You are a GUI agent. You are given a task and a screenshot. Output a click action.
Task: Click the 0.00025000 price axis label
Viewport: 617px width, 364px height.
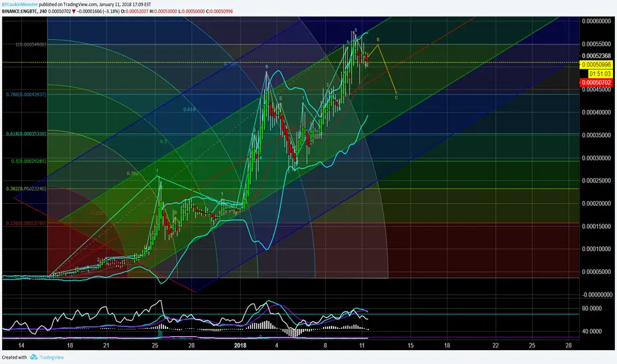point(597,180)
